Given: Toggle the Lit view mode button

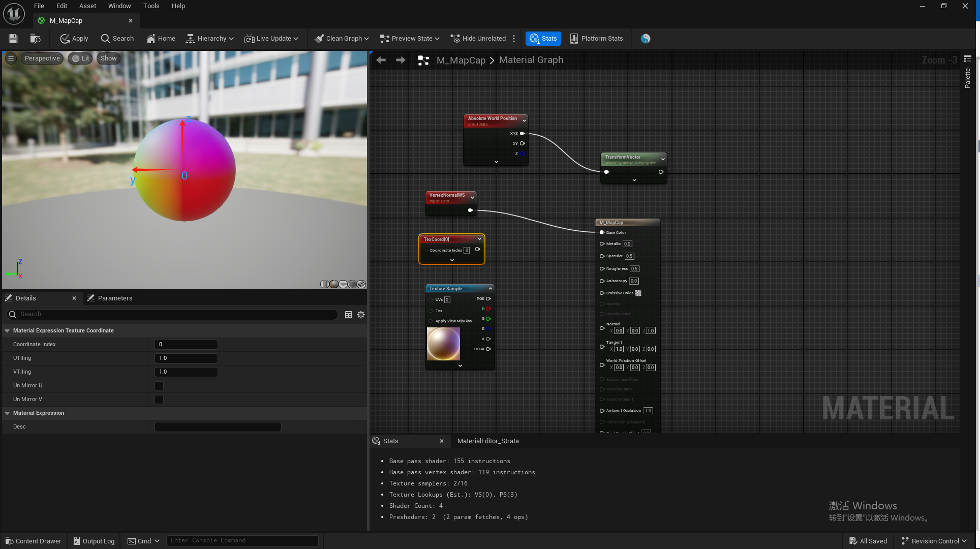Looking at the screenshot, I should pos(80,58).
